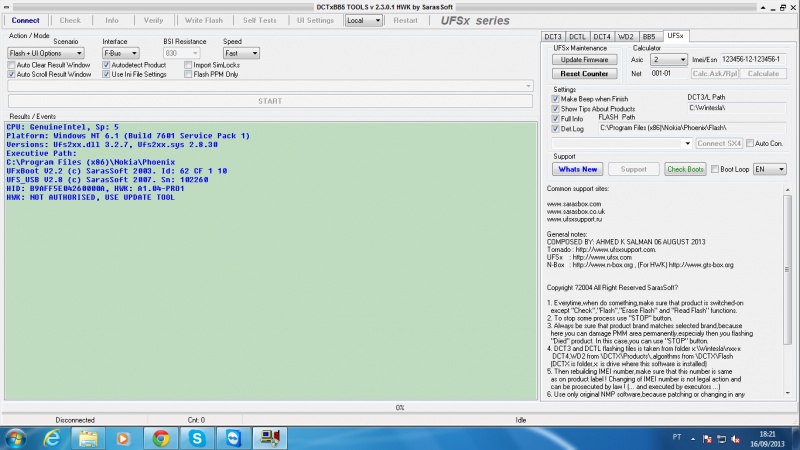
Task: Open Interface F-Bus dropdown
Action: 120,53
